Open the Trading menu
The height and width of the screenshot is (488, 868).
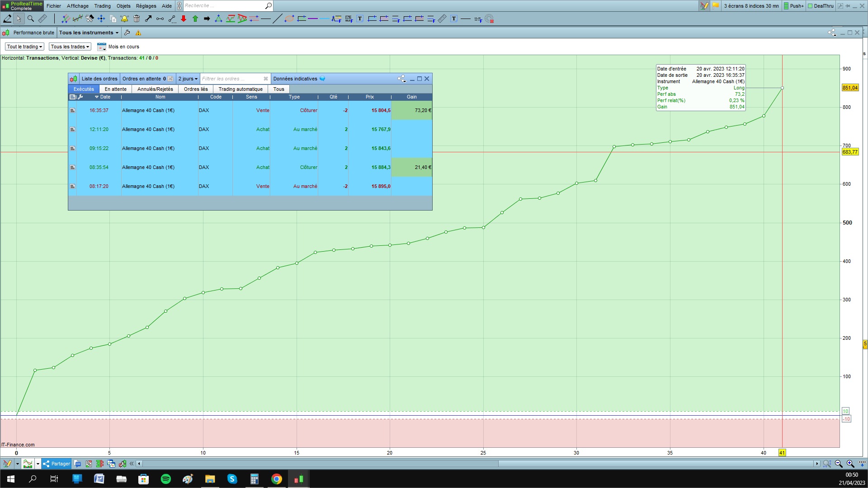102,6
